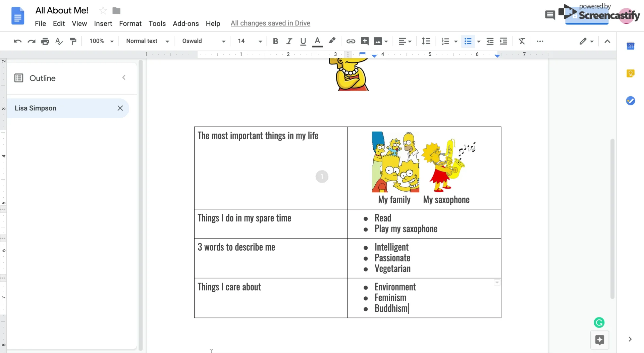Open the Google Calendar side panel icon
The image size is (644, 353).
tap(630, 46)
